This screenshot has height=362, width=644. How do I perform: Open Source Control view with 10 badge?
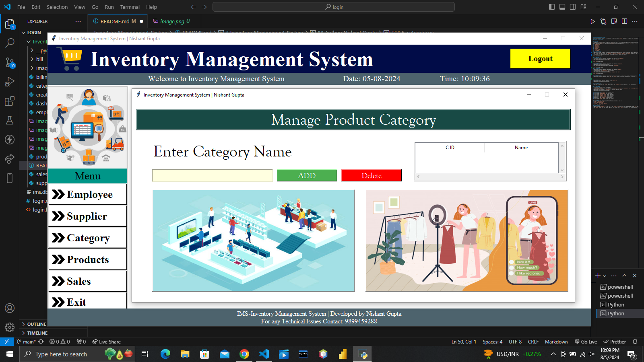tap(10, 62)
